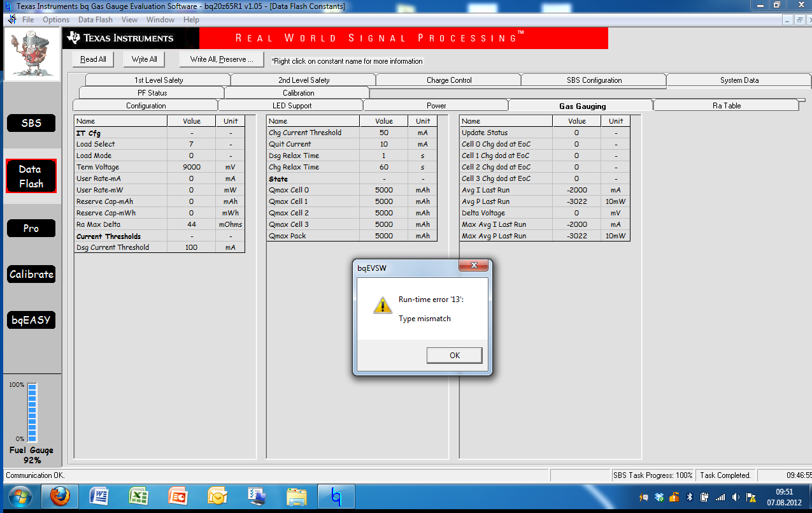This screenshot has height=513, width=812.
Task: Open the Data Flash menu
Action: pos(96,20)
